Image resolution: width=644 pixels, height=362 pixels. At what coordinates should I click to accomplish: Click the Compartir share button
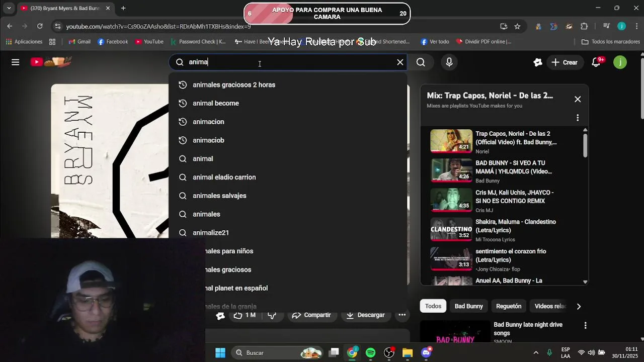pyautogui.click(x=311, y=315)
